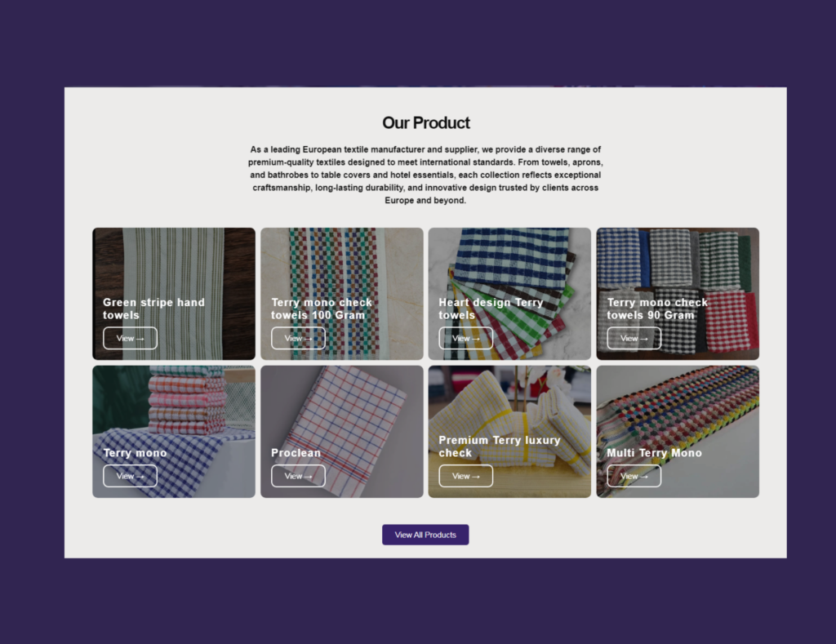Open View on the Proclean card

[x=298, y=476]
